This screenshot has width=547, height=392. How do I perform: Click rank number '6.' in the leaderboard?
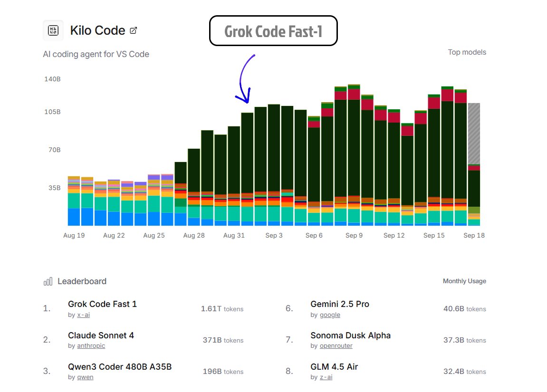tap(289, 308)
